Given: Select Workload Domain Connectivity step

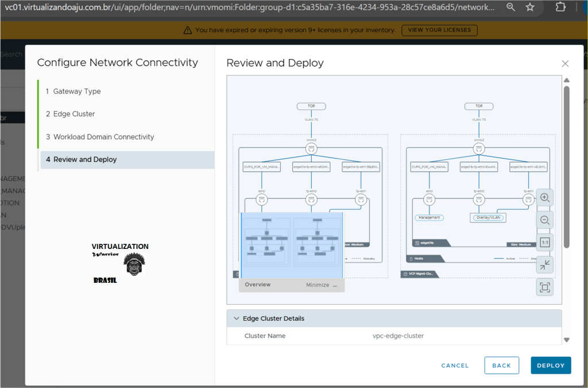Looking at the screenshot, I should [x=103, y=137].
